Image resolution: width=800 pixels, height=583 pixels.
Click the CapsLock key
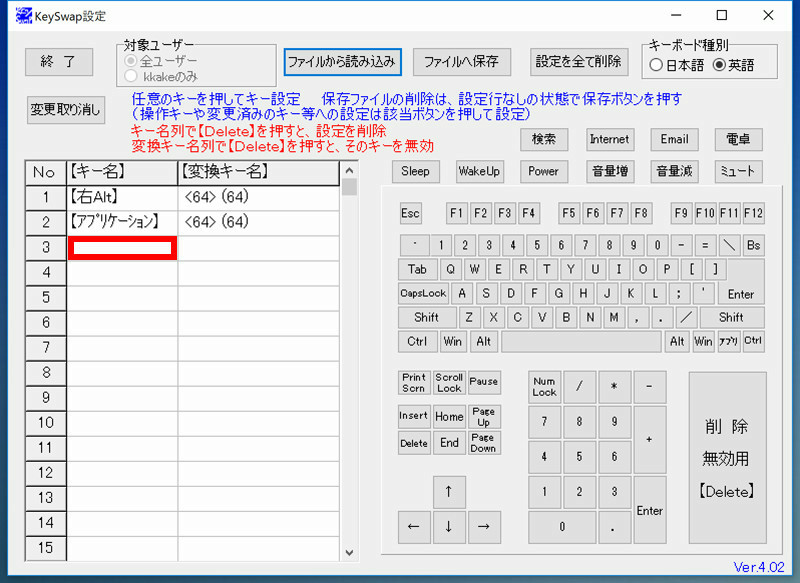[423, 293]
